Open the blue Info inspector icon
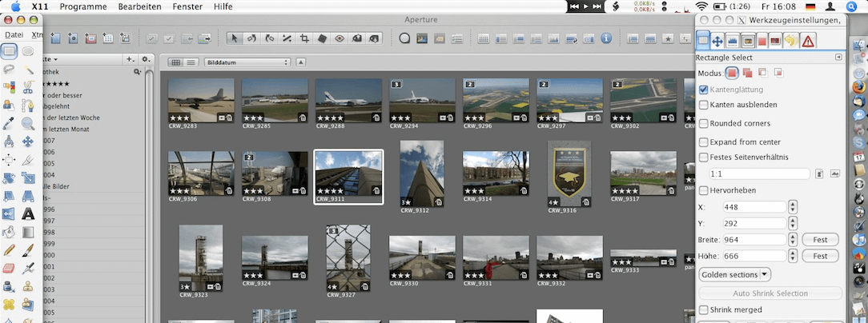Viewport: 868px width, 323px height. tap(606, 38)
